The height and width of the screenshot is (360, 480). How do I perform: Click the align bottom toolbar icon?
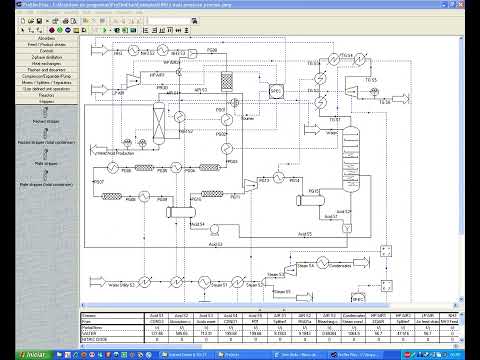162,30
